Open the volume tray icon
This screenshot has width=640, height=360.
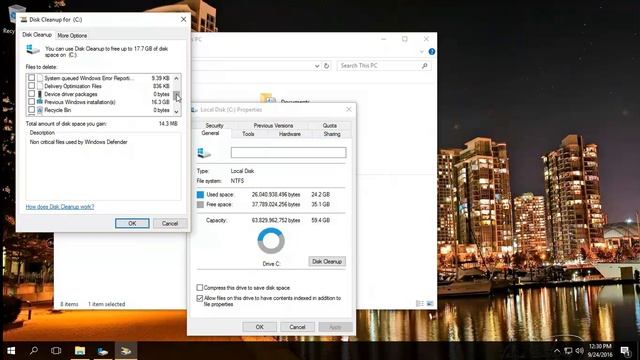(x=579, y=351)
